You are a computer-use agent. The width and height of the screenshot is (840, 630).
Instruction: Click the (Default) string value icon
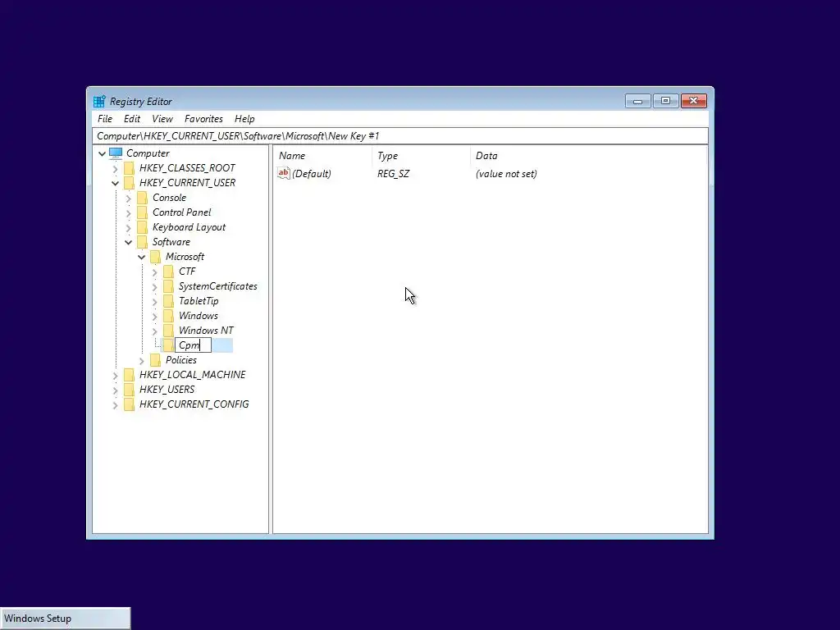point(283,173)
